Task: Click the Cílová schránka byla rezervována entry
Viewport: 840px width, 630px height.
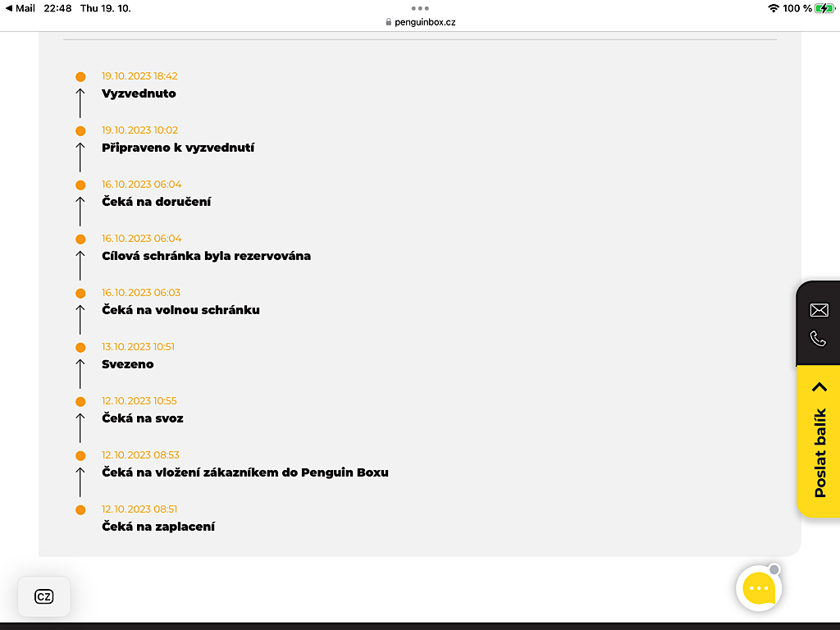Action: tap(206, 256)
